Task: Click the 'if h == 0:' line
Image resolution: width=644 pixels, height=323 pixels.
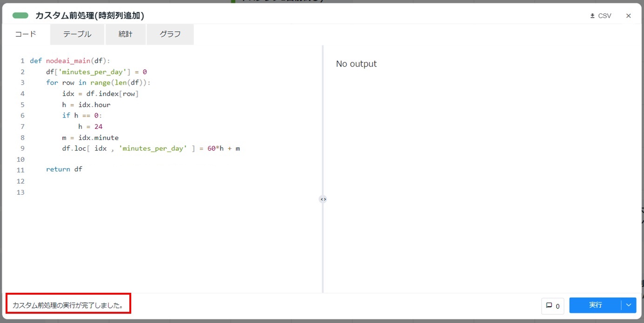Action: pos(82,116)
